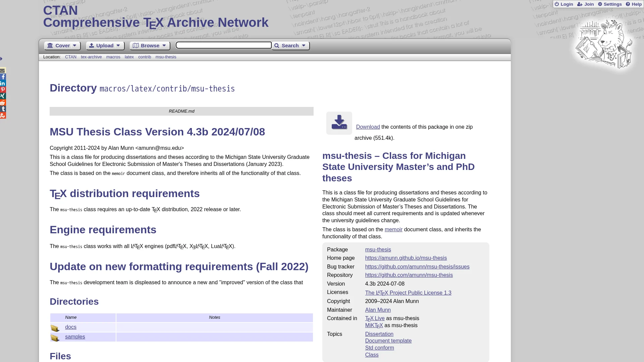
Task: Open the MiKTeX link
Action: point(374,325)
